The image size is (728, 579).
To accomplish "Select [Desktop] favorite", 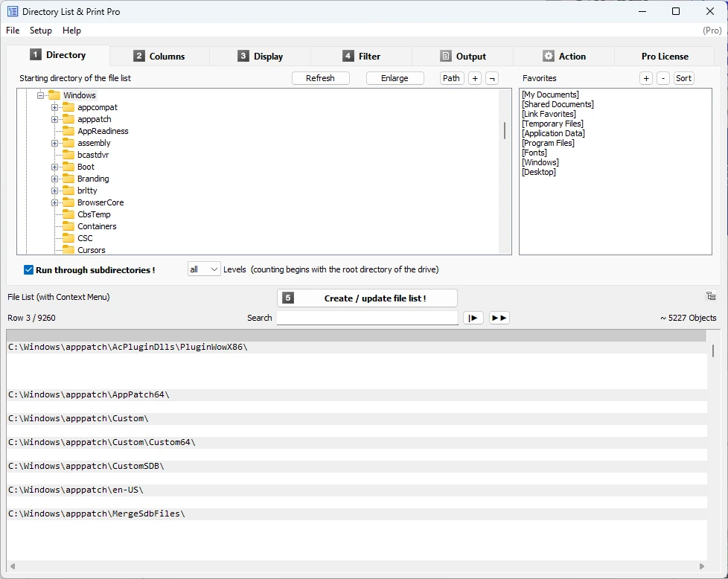I will coord(539,172).
